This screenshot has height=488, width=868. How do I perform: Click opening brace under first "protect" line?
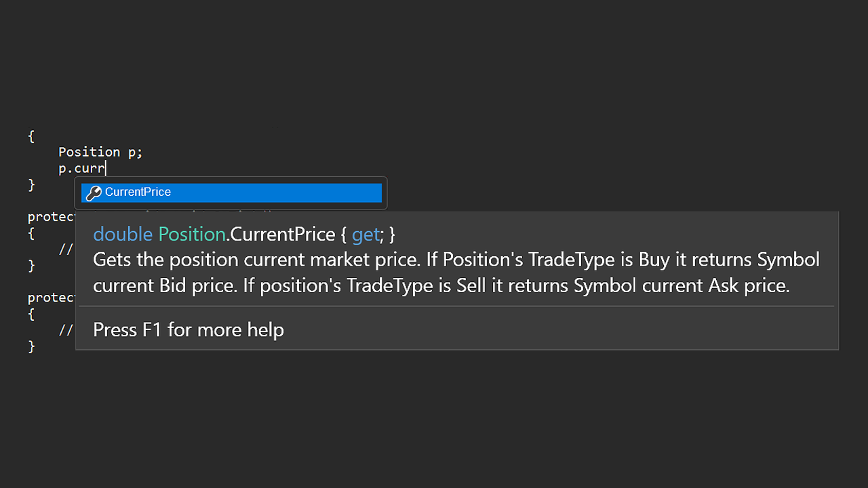pos(31,233)
